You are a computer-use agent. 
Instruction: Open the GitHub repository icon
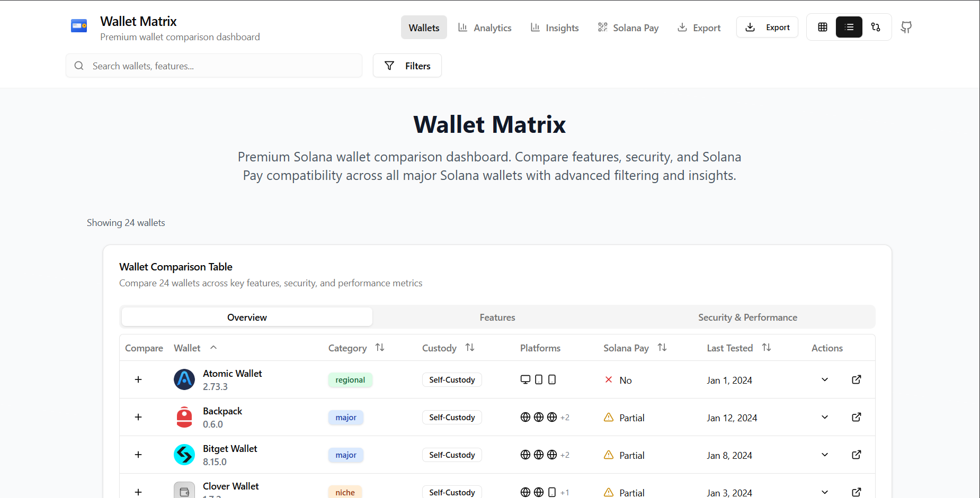pyautogui.click(x=906, y=27)
